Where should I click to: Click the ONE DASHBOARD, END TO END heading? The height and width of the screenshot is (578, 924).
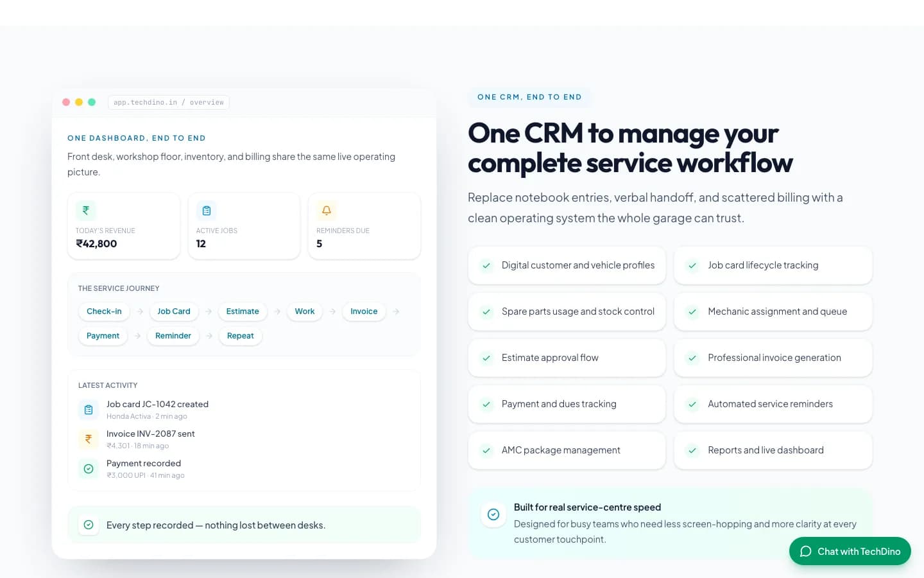(137, 138)
